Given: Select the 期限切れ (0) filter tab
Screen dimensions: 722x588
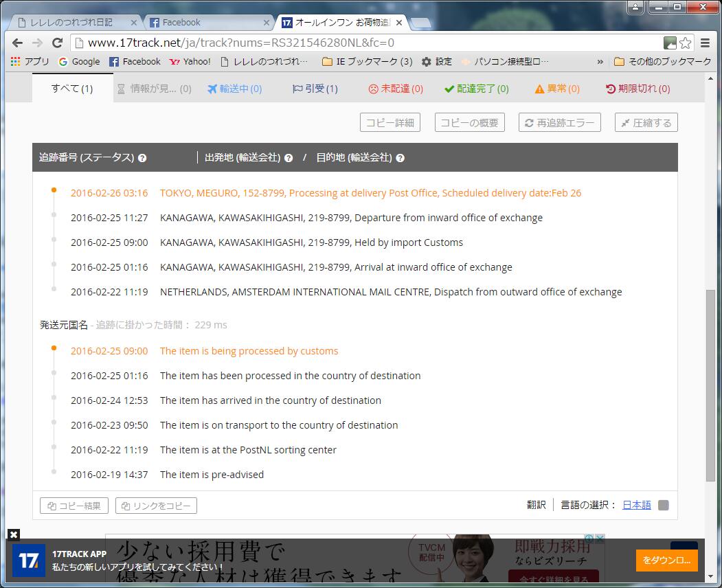Looking at the screenshot, I should tap(638, 89).
